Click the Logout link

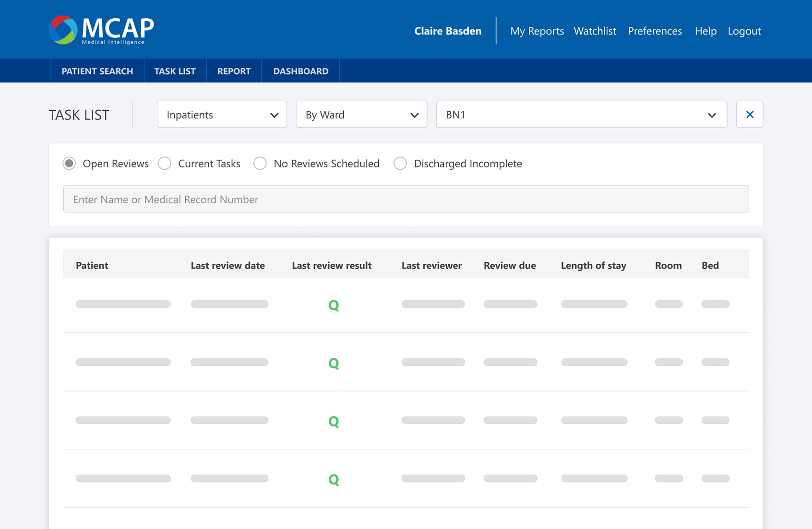(x=744, y=31)
